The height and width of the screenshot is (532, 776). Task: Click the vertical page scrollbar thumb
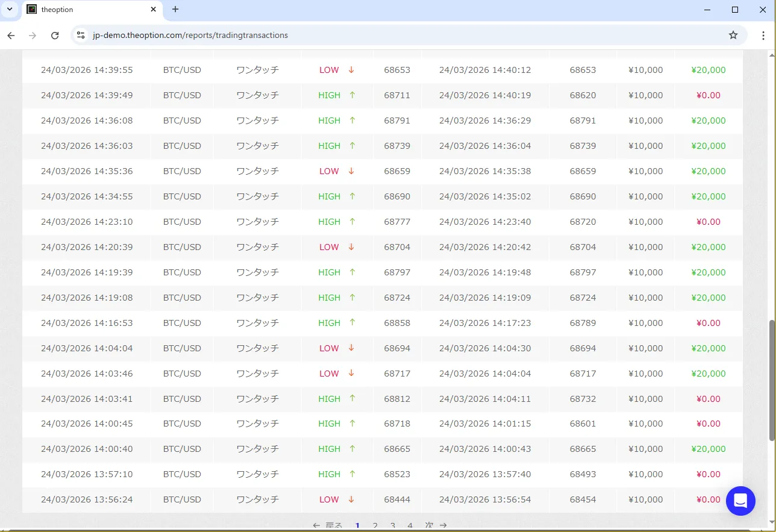tap(772, 380)
